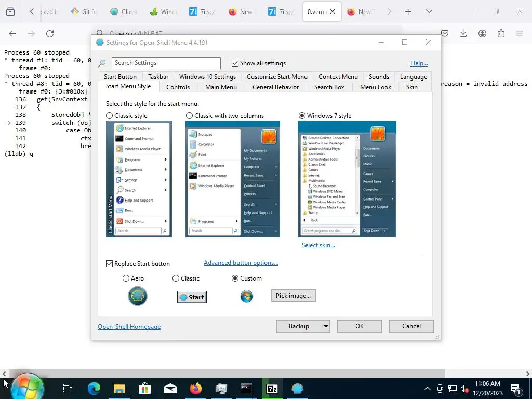This screenshot has height=399, width=532.
Task: Visit the Open-Shell Homepage link
Action: (129, 327)
